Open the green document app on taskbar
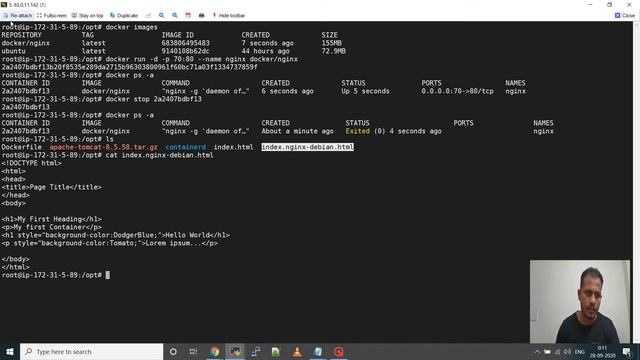Image resolution: width=640 pixels, height=360 pixels. click(x=276, y=351)
